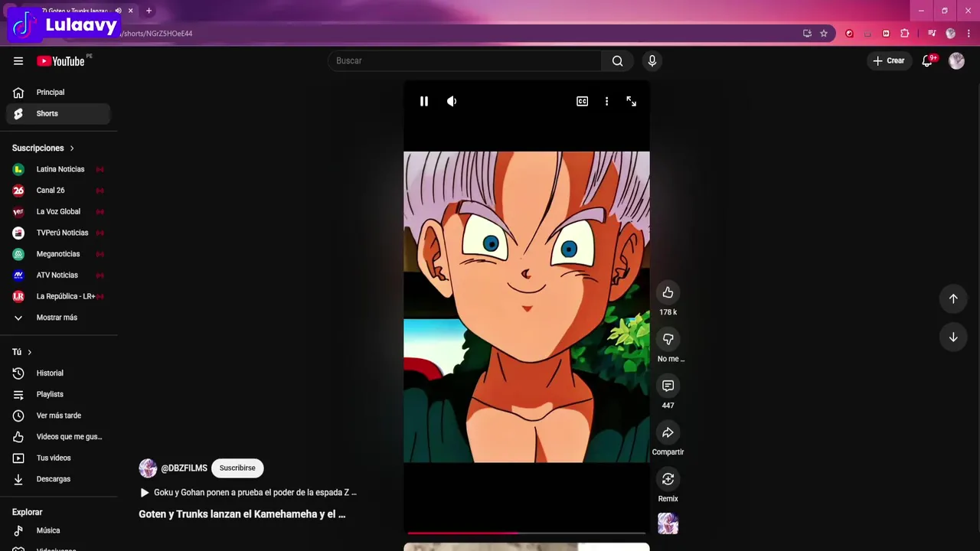The height and width of the screenshot is (551, 980).
Task: Open Historial in sidebar
Action: 58,373
